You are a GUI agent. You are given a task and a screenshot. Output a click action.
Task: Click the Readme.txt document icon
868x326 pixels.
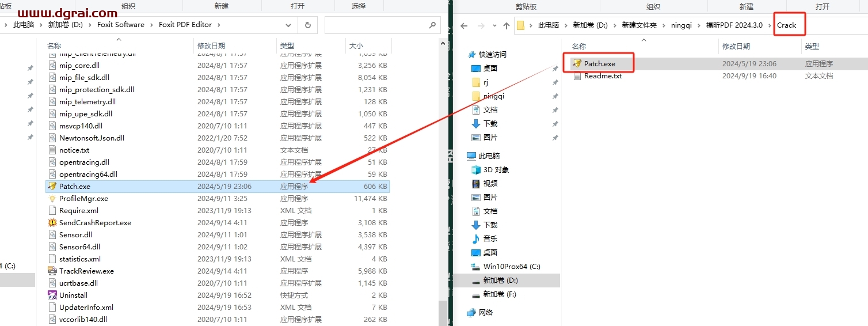pyautogui.click(x=577, y=75)
